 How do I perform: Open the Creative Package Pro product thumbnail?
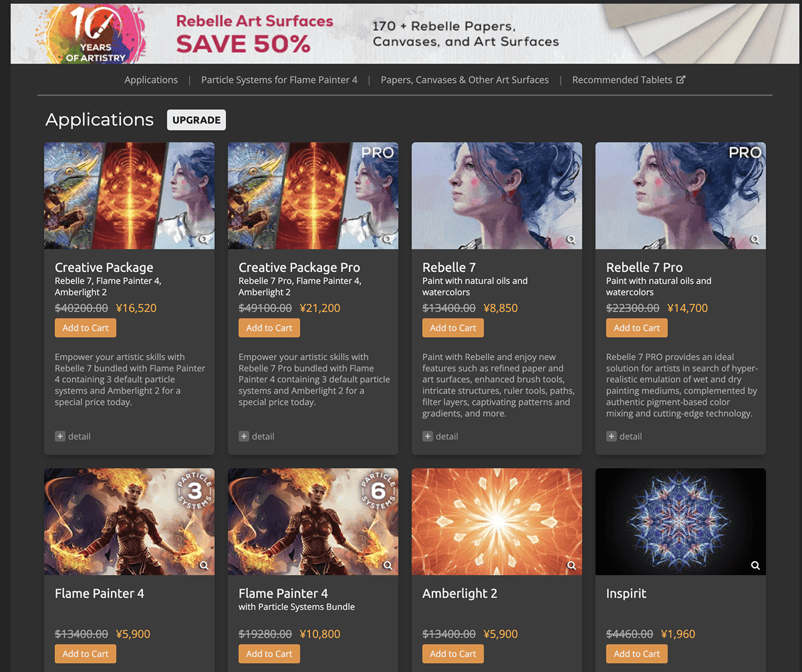pos(313,196)
